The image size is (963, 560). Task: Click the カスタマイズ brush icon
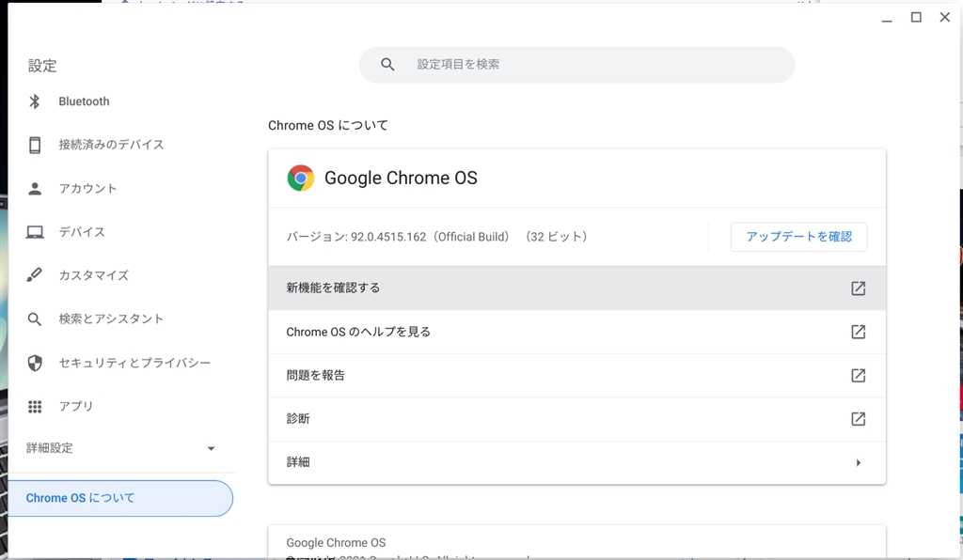(35, 274)
